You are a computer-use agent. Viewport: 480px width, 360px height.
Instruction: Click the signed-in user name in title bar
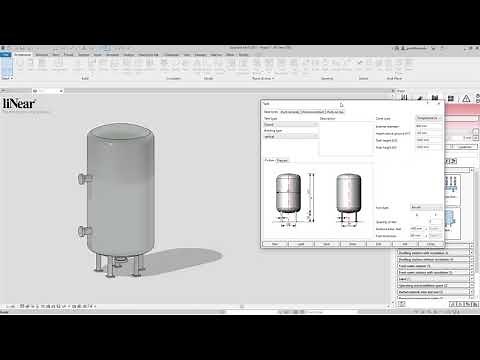pos(416,48)
